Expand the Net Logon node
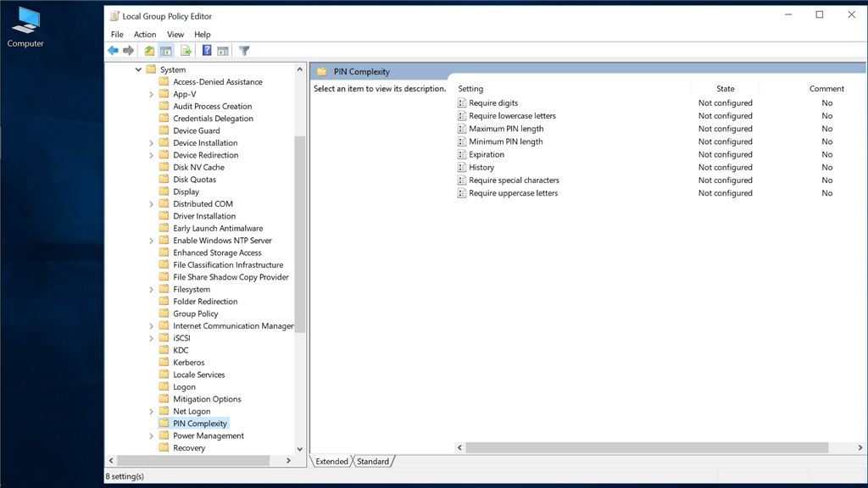The height and width of the screenshot is (488, 868). pyautogui.click(x=151, y=411)
